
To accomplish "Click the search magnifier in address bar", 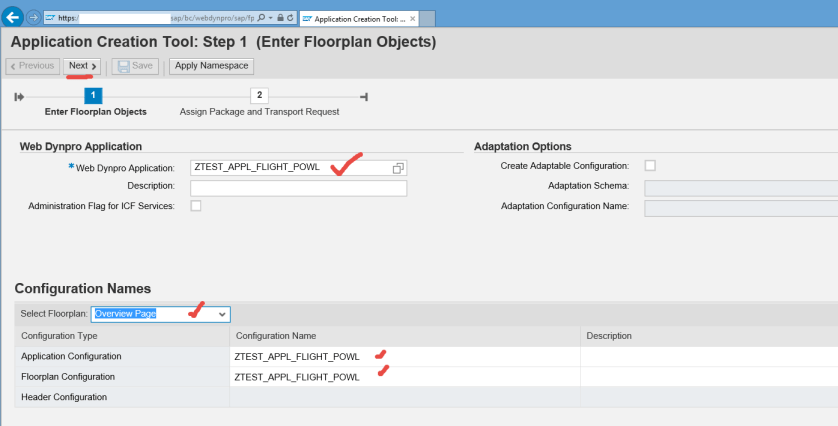I will point(261,18).
